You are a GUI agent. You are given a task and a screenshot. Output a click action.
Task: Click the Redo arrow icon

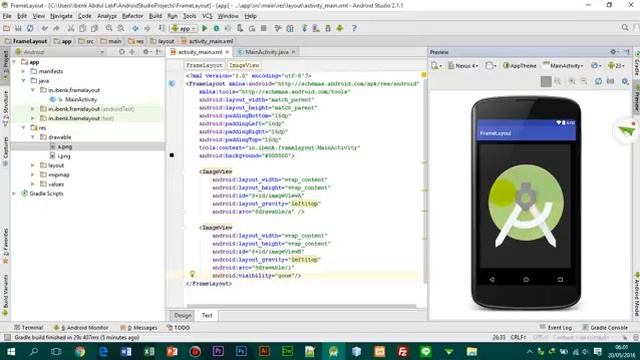(x=56, y=28)
